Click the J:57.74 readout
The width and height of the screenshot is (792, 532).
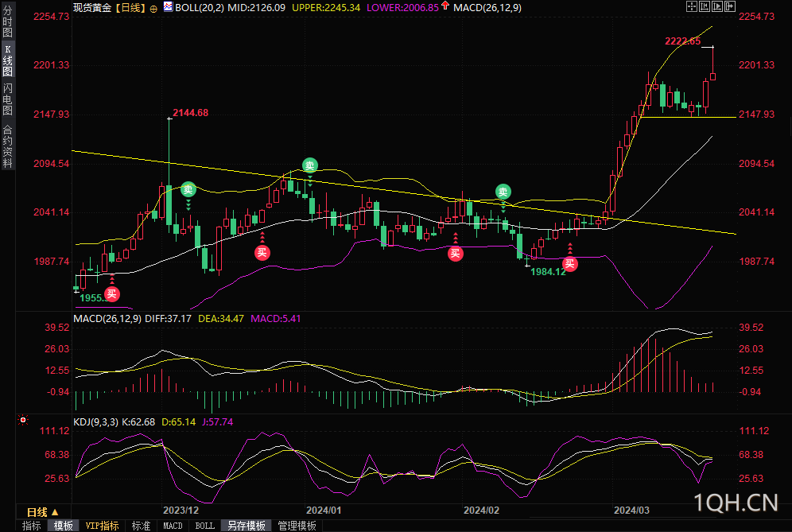click(x=218, y=421)
